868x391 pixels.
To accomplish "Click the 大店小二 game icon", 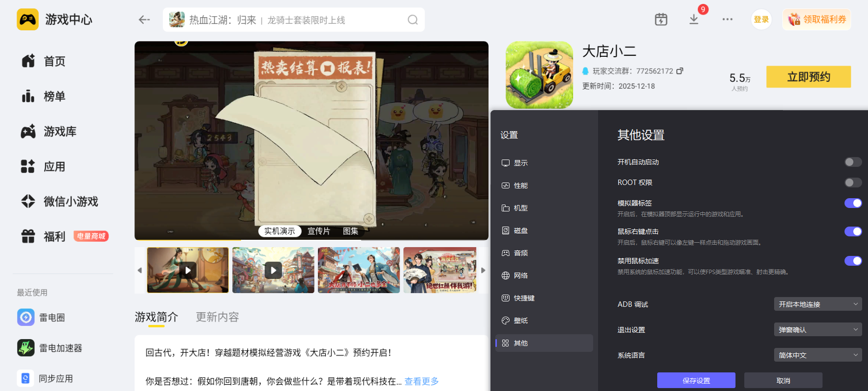I will tap(539, 75).
